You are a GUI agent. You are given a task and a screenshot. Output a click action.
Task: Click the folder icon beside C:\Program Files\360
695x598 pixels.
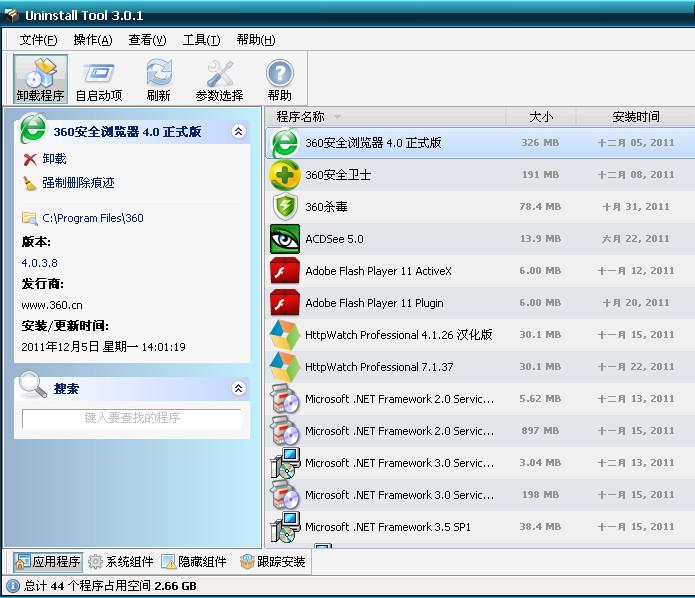(x=30, y=218)
